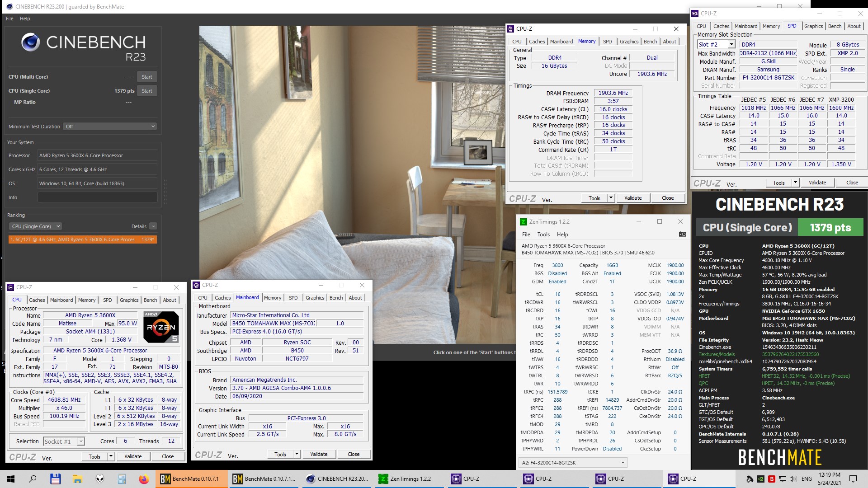Open the Minimum Test Duration dropdown
Viewport: 868px width, 488px height.
tap(110, 126)
